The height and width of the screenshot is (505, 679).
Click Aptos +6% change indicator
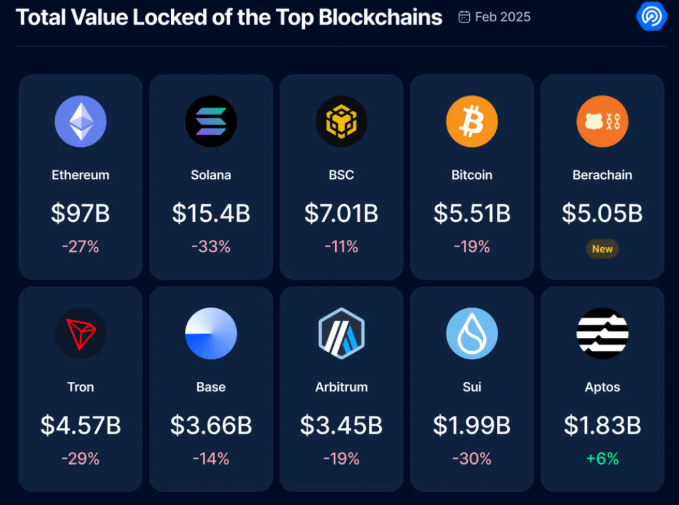pos(603,459)
